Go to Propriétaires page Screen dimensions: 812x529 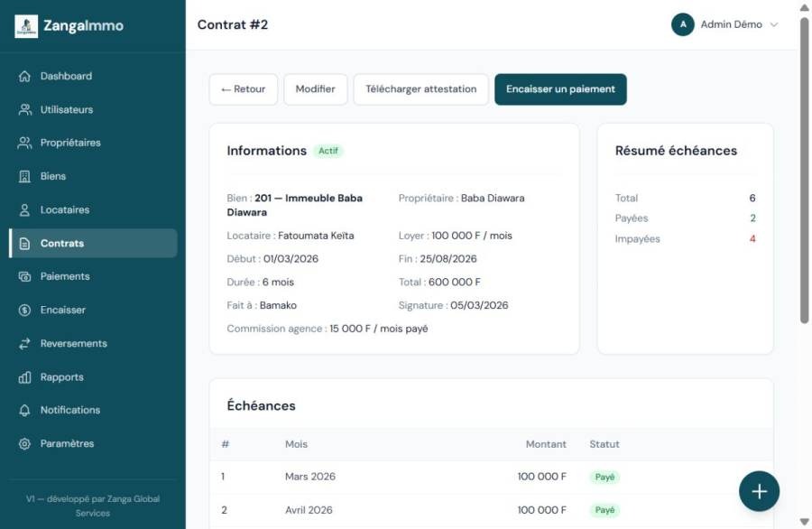(93, 143)
